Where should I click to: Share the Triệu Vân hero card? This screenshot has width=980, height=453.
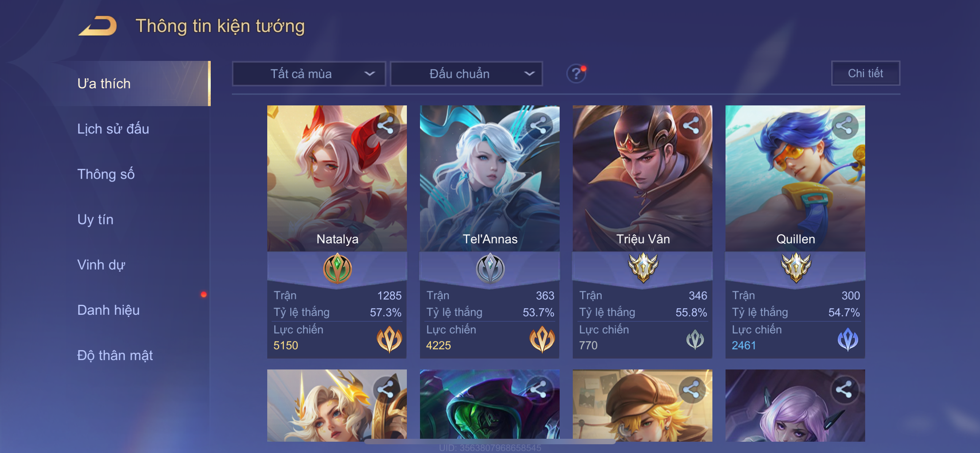(x=691, y=125)
